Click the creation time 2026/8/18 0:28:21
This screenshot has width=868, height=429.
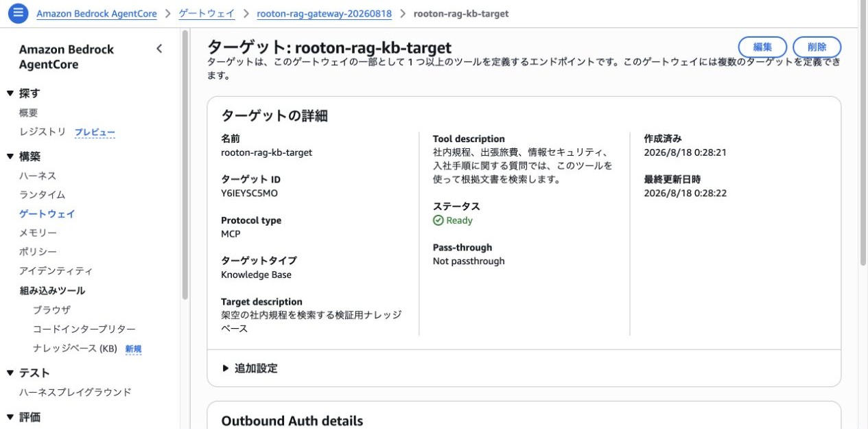[x=685, y=152]
